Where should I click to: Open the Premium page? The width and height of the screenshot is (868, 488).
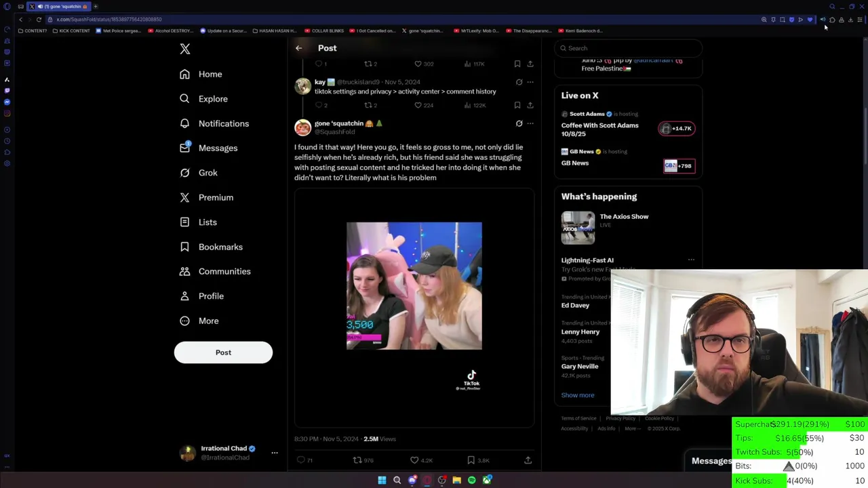coord(206,197)
